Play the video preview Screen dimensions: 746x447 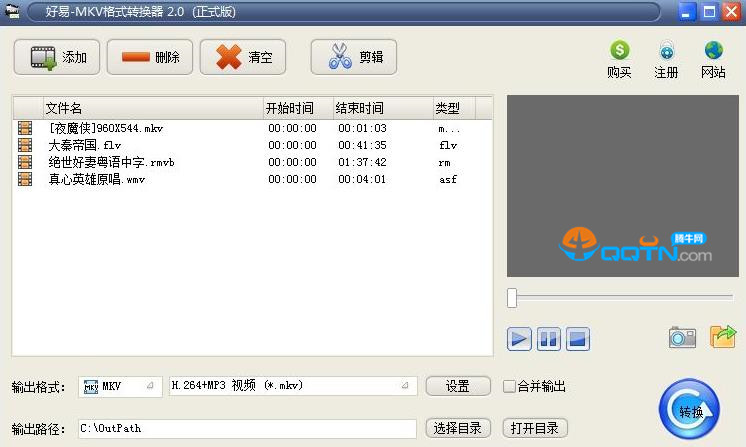[519, 338]
